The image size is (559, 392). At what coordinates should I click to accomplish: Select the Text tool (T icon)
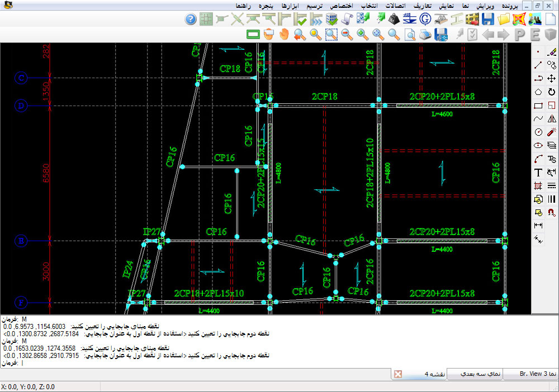[x=538, y=173]
